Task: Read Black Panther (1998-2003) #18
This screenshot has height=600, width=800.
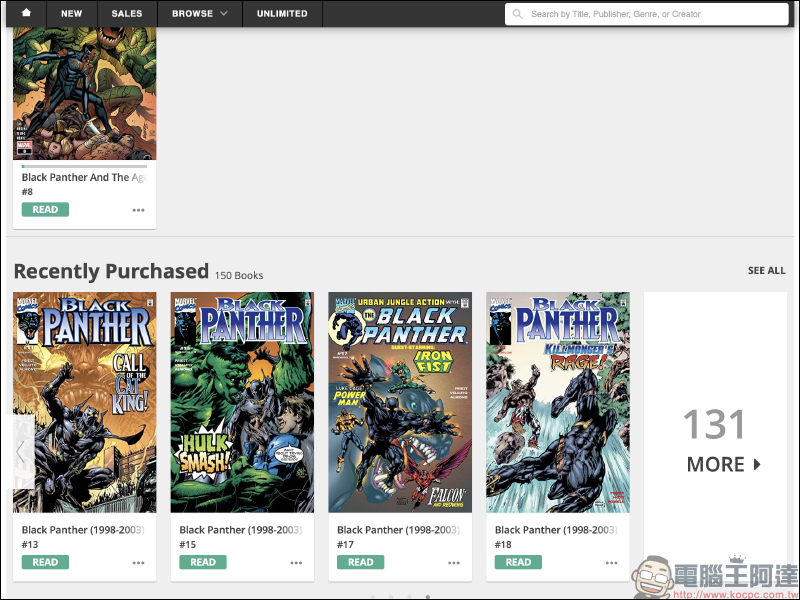Action: click(518, 562)
